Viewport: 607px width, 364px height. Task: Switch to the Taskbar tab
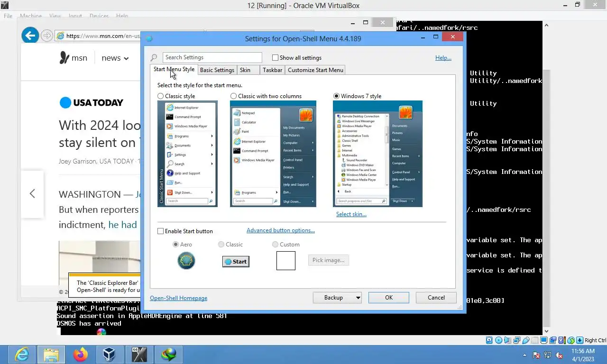coord(273,70)
